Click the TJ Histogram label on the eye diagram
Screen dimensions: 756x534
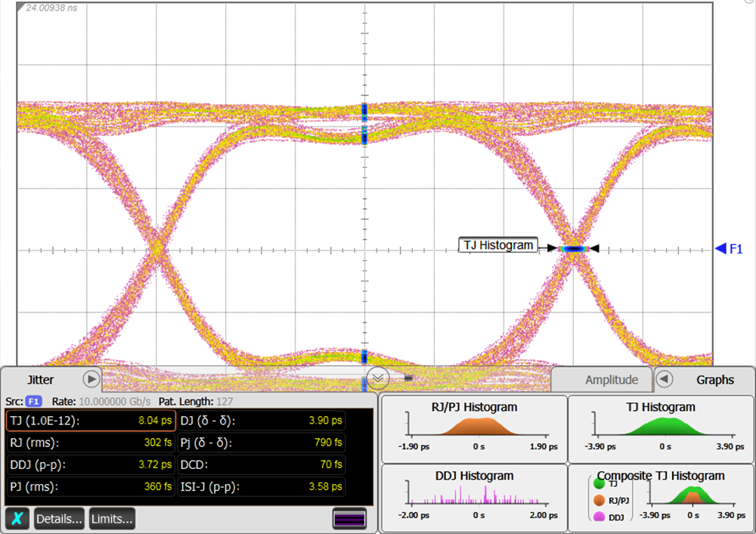point(498,245)
